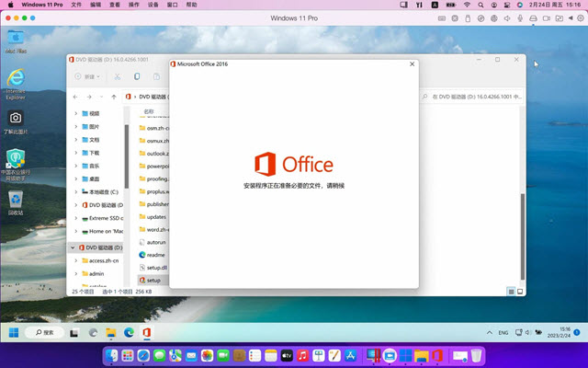
Task: Open Music app from the macOS Dock
Action: [x=302, y=355]
